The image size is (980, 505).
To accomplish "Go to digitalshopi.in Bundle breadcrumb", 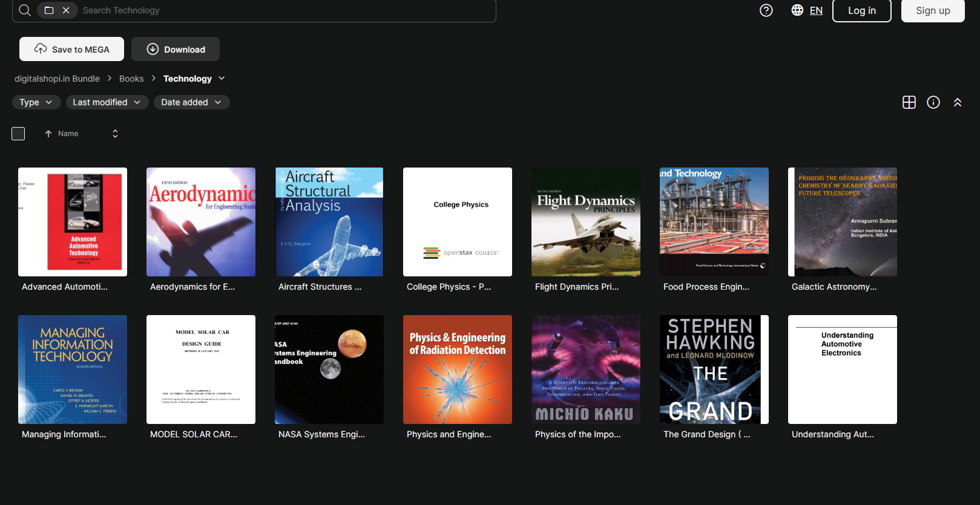I will pos(57,79).
